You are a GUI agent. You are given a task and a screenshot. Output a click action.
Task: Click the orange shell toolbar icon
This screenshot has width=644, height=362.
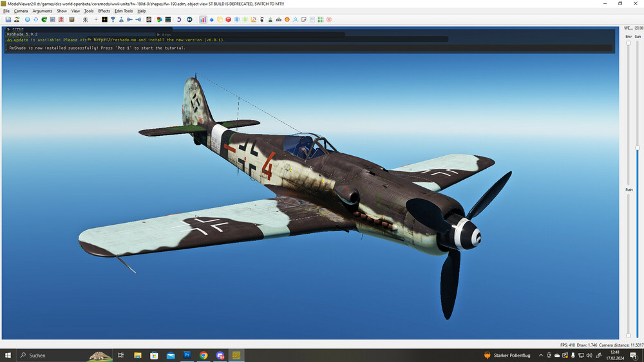pos(287,19)
